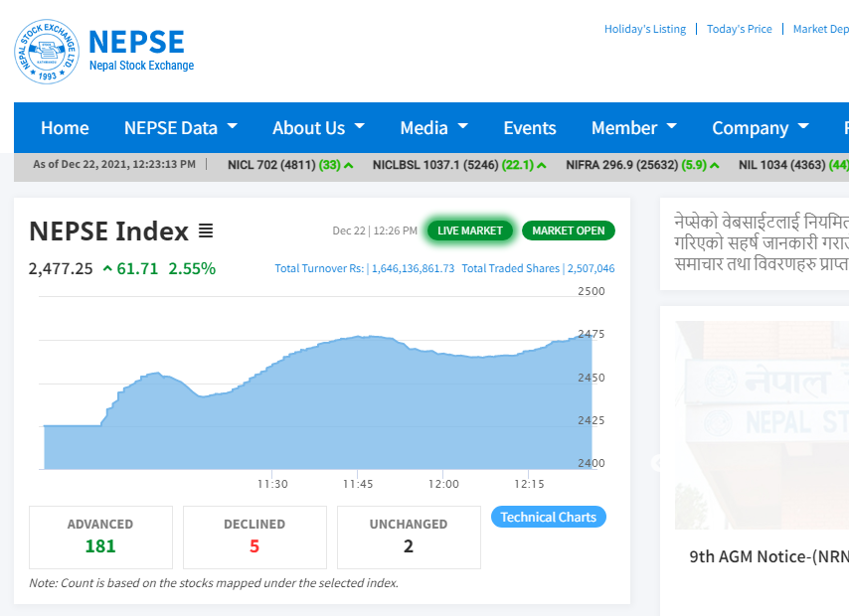Click the note about stock count mapping
This screenshot has width=849, height=616.
214,583
